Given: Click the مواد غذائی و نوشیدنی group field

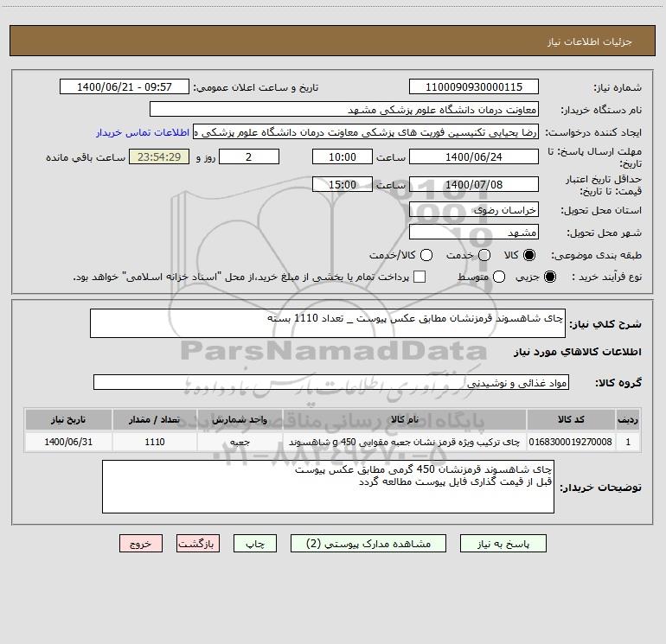Looking at the screenshot, I should coord(331,382).
